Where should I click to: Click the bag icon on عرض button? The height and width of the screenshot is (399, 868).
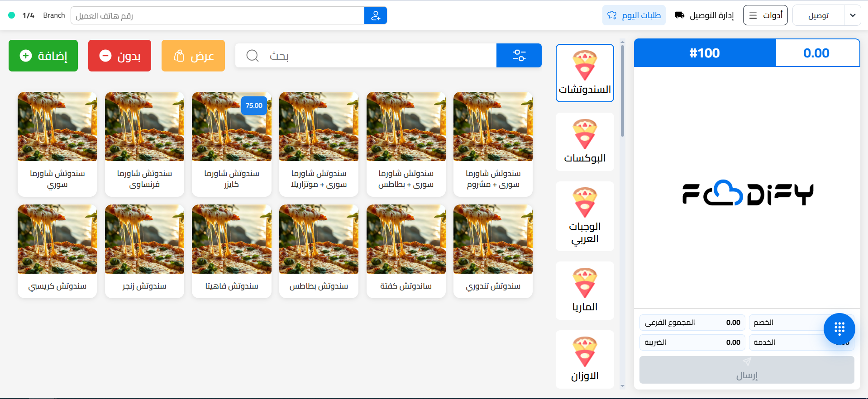tap(179, 56)
